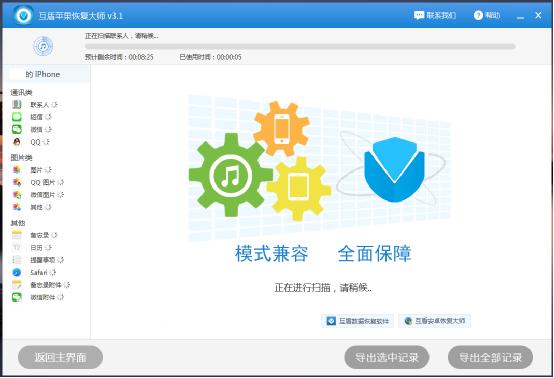
Task: Open the 微信图片 category in sidebar
Action: click(42, 195)
